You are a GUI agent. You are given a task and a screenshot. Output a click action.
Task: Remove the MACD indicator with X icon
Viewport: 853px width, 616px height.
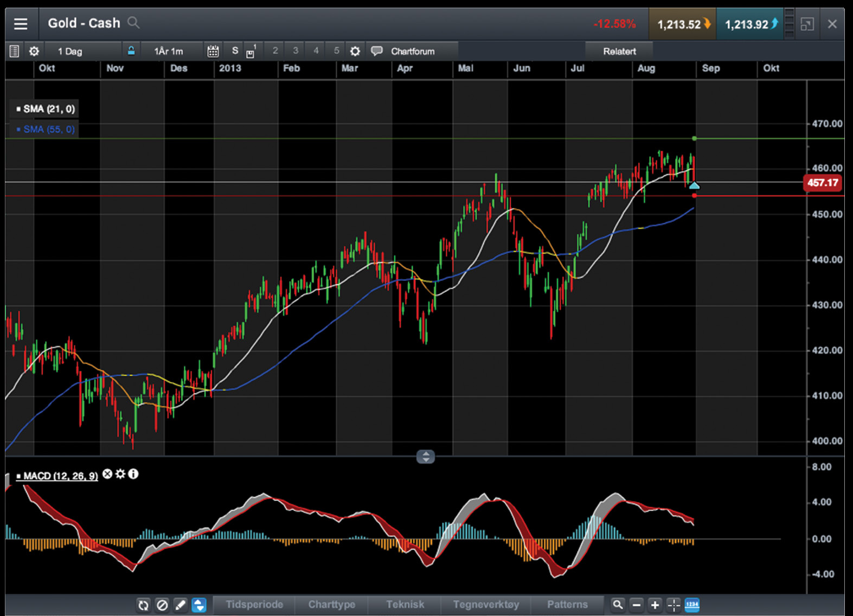pos(107,474)
